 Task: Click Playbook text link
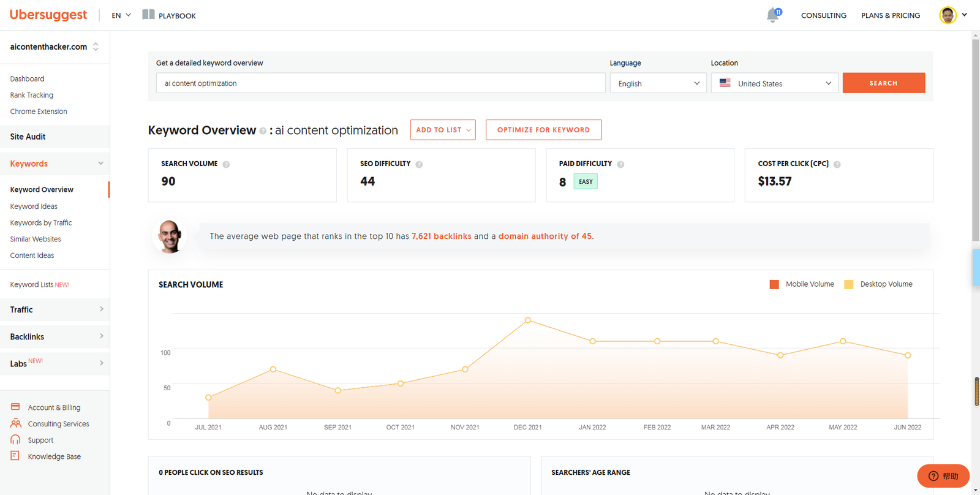click(x=177, y=16)
